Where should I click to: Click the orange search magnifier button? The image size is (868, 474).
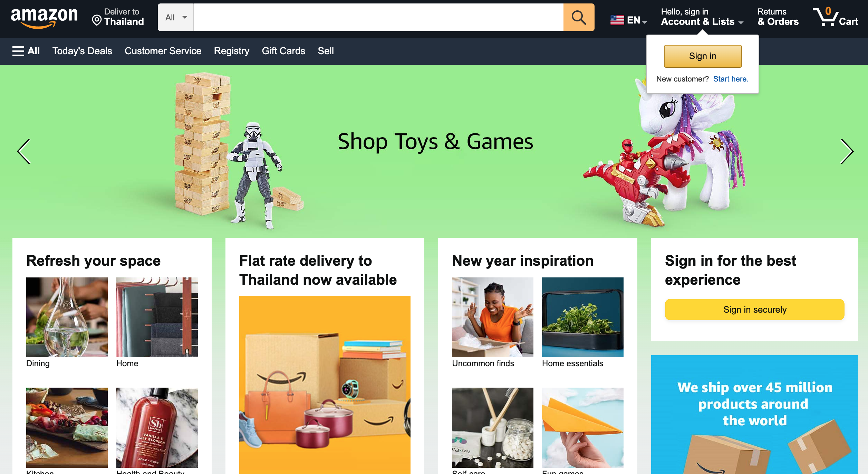(x=579, y=17)
